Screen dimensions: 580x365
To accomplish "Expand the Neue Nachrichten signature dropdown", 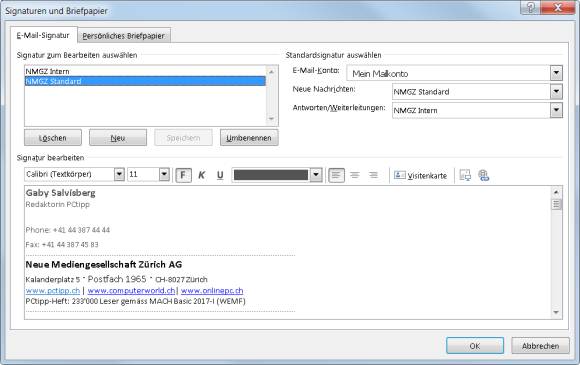I will (556, 91).
